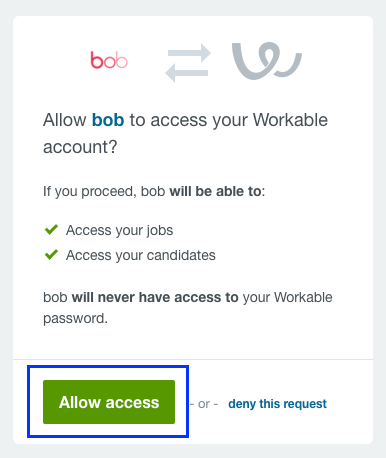
Task: Click the gray Workable logo
Action: 267,61
